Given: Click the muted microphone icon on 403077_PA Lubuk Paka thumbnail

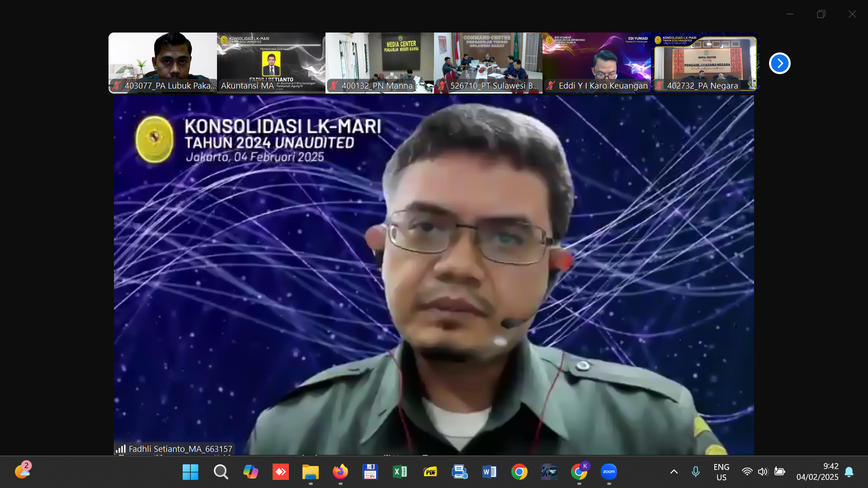Looking at the screenshot, I should [117, 85].
